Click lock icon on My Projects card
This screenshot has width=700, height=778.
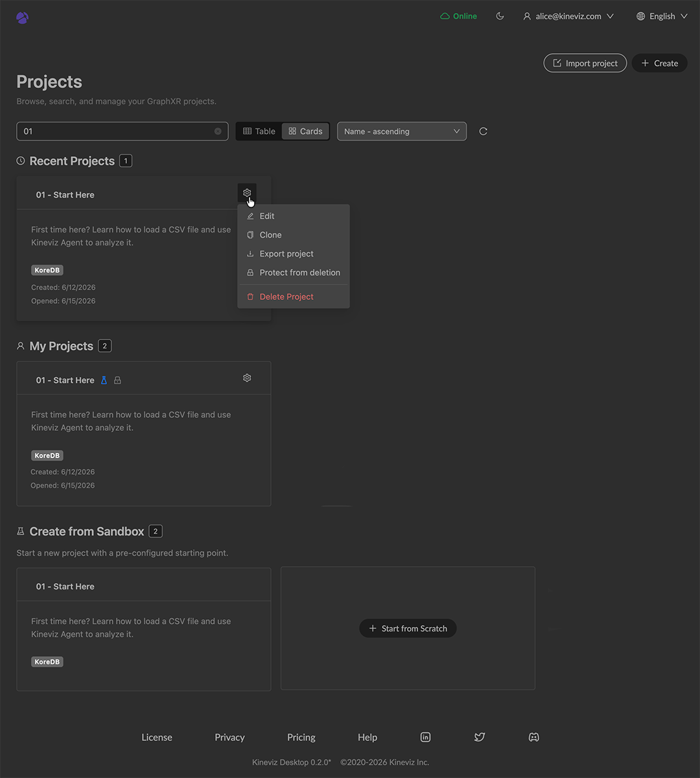pyautogui.click(x=117, y=380)
